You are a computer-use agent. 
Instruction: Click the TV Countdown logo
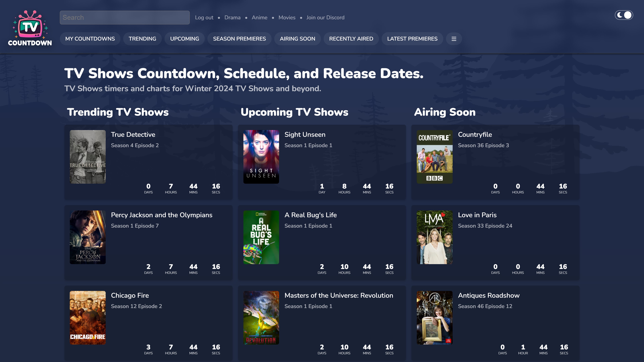(30, 28)
